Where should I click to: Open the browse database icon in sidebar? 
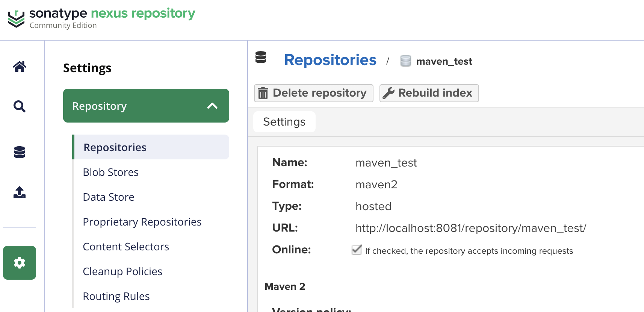click(20, 152)
